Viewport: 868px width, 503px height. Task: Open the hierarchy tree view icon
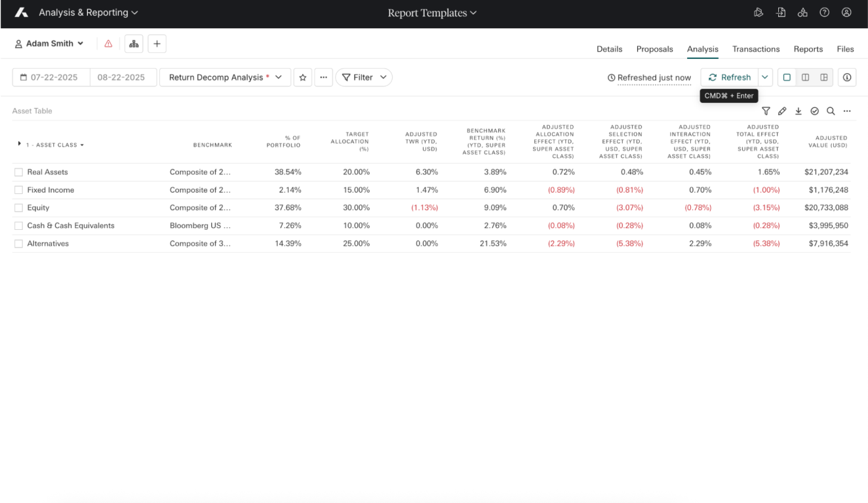(x=134, y=44)
